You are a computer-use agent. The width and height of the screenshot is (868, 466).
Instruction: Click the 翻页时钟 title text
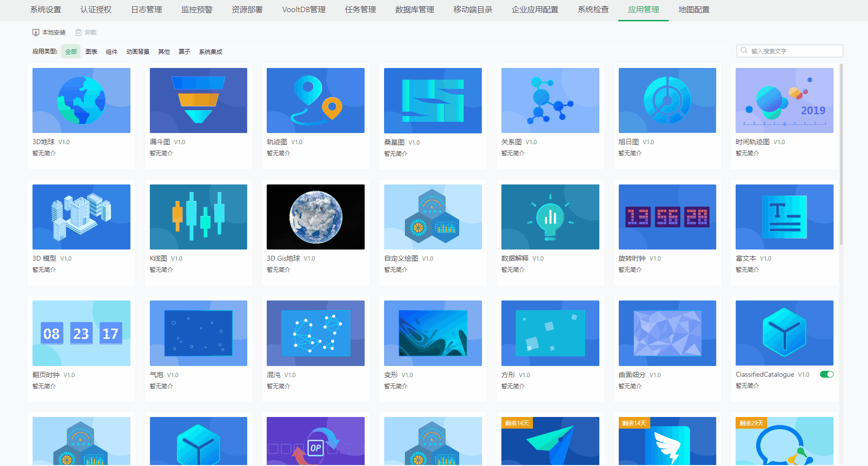46,375
